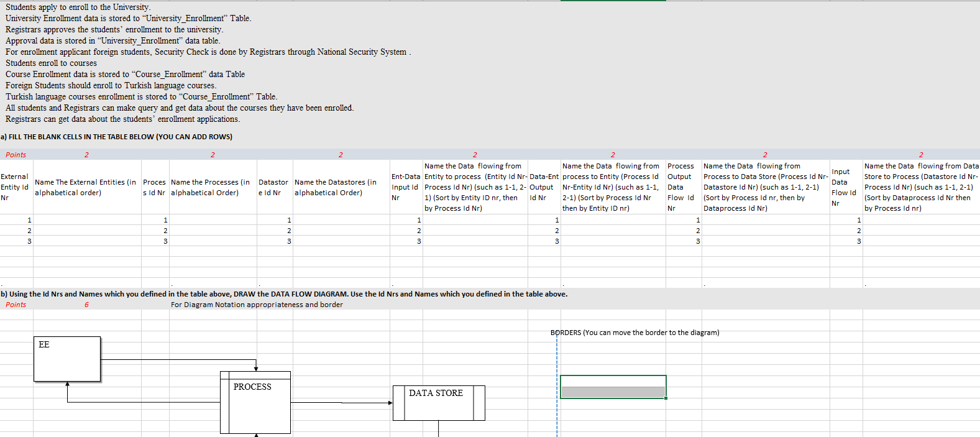Click the 'Security Check is done by Registrars' line
Viewport: 980px width, 437px height.
coord(208,52)
